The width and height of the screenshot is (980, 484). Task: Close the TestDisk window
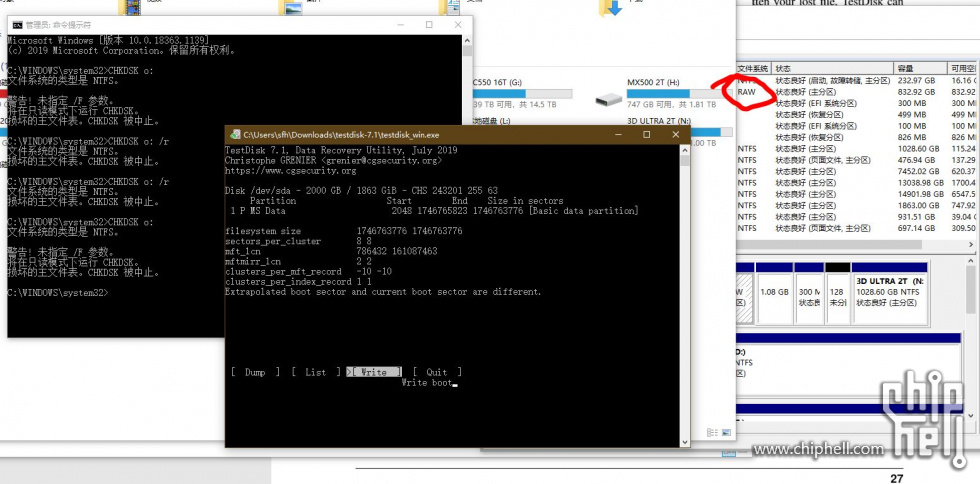(676, 134)
